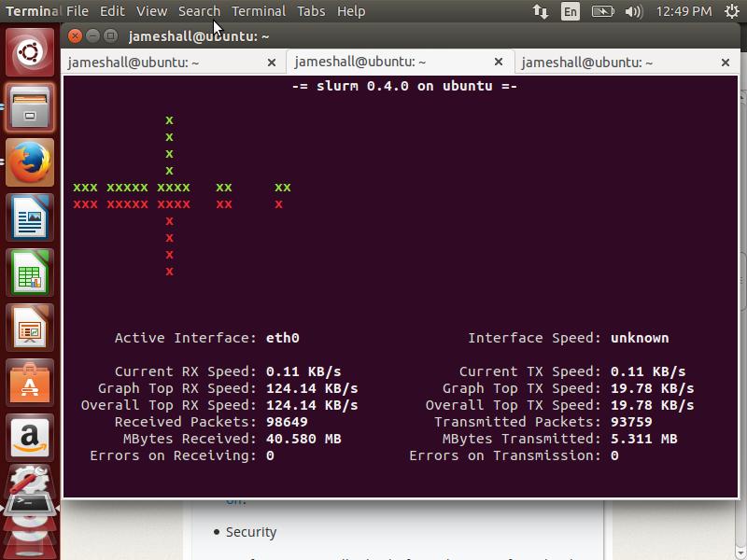Open Ubuntu Software Center icon
The width and height of the screenshot is (747, 560).
pyautogui.click(x=30, y=384)
